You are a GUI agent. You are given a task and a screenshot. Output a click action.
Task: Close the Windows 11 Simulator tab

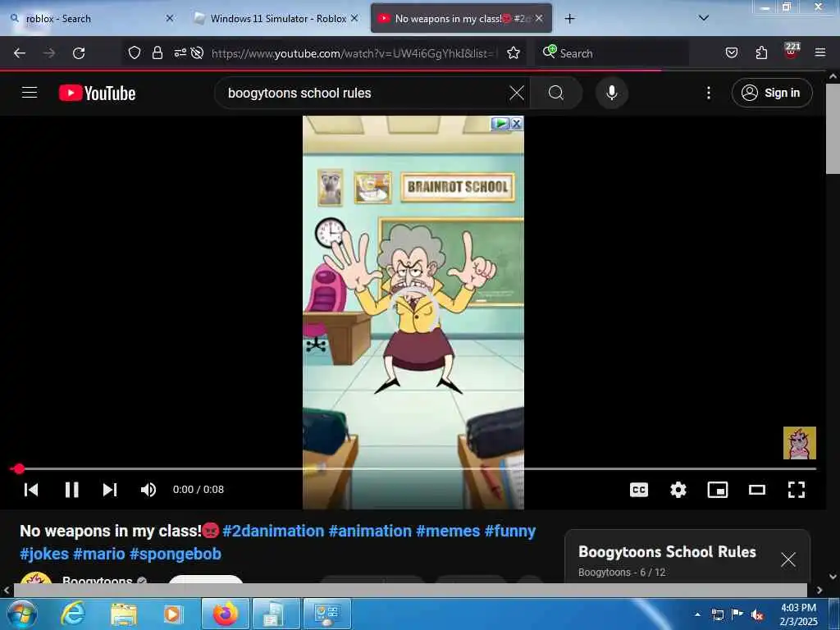tap(354, 18)
